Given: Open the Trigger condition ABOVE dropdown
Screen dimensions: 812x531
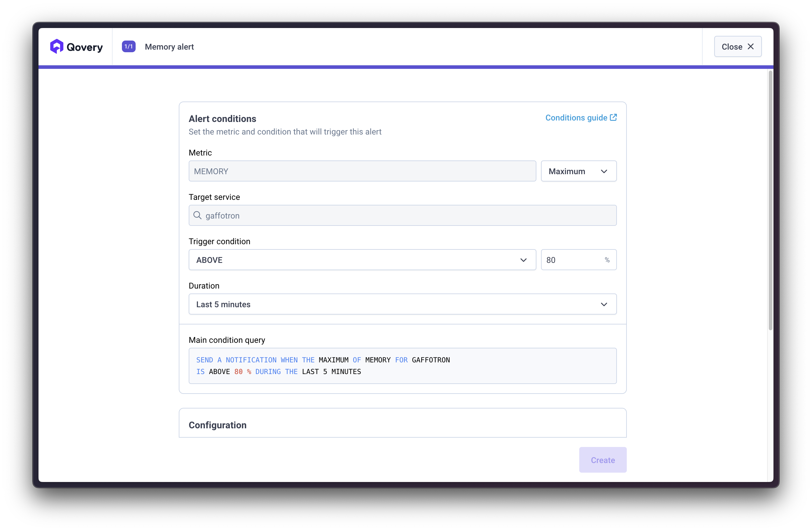Looking at the screenshot, I should [x=362, y=260].
